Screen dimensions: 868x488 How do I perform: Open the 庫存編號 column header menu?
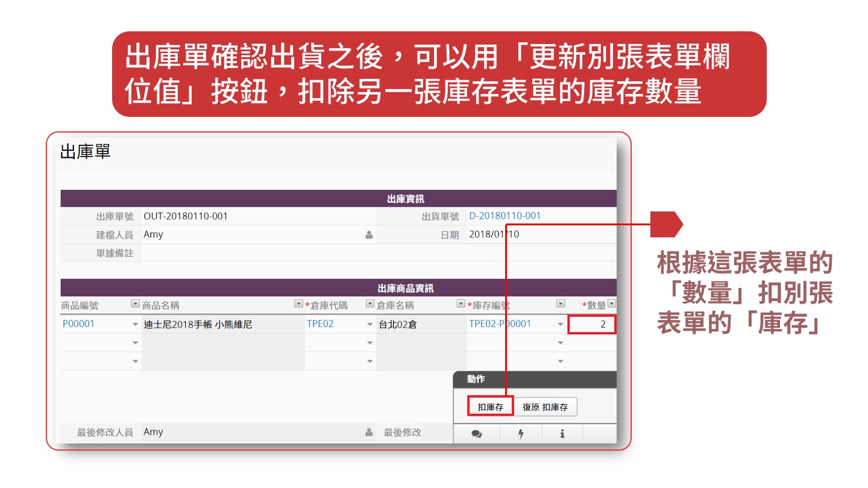[x=561, y=304]
